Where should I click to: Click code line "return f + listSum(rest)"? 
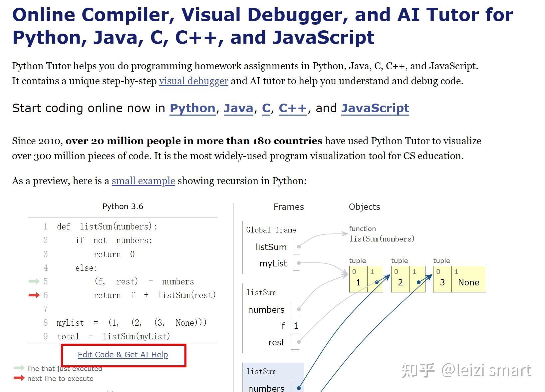point(155,295)
